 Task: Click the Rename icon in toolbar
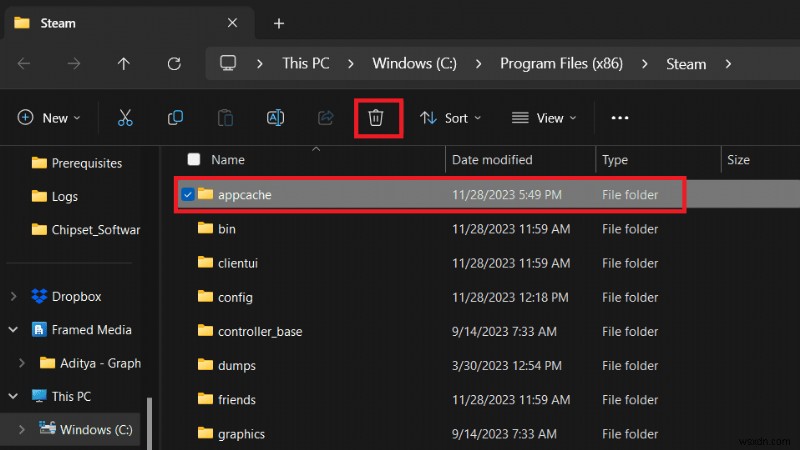[276, 118]
